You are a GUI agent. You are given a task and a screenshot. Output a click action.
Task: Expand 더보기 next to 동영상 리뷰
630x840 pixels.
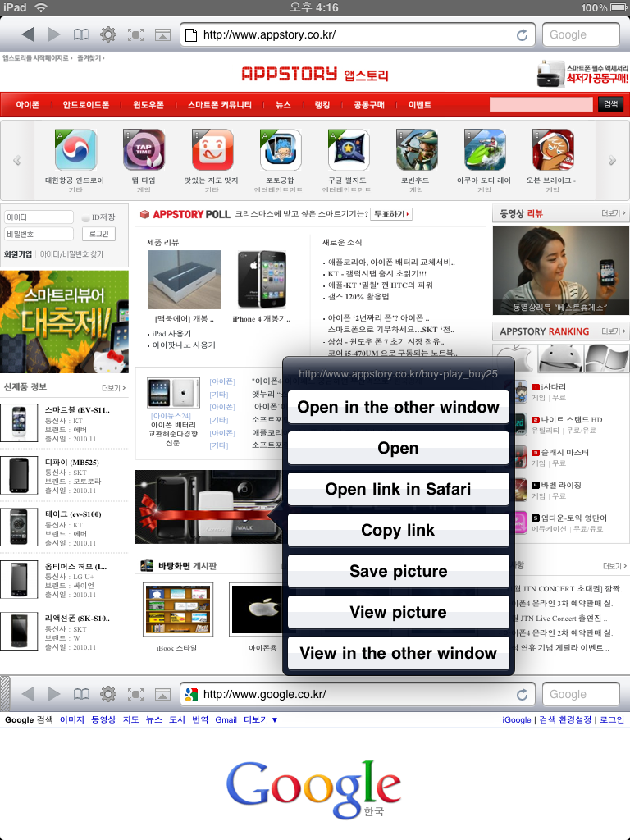(613, 213)
